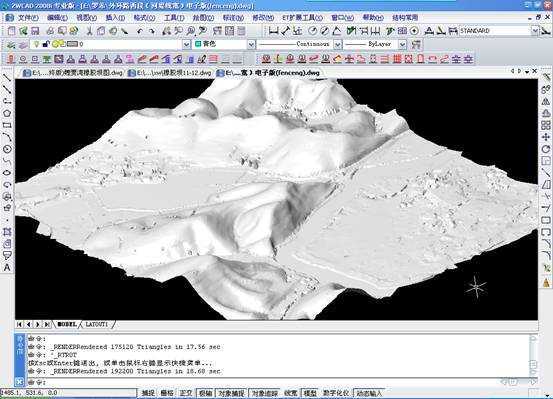
Task: Select the Text tool (A) in left toolbar
Action: pos(7,268)
